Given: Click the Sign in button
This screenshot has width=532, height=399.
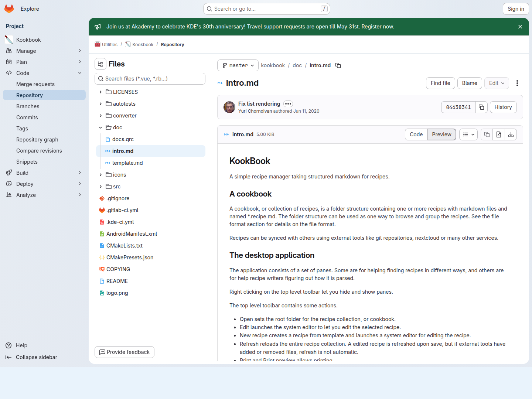Looking at the screenshot, I should pyautogui.click(x=516, y=9).
